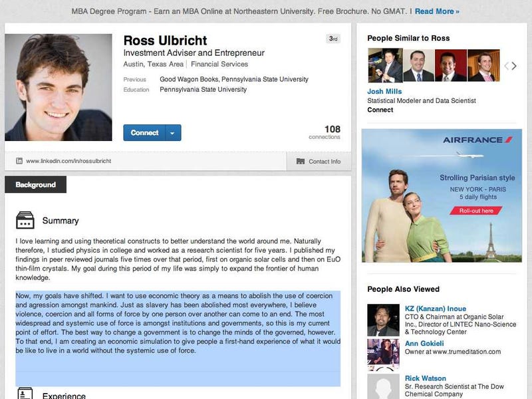This screenshot has width=532, height=399.
Task: Click the Contact Info card icon
Action: pyautogui.click(x=301, y=161)
